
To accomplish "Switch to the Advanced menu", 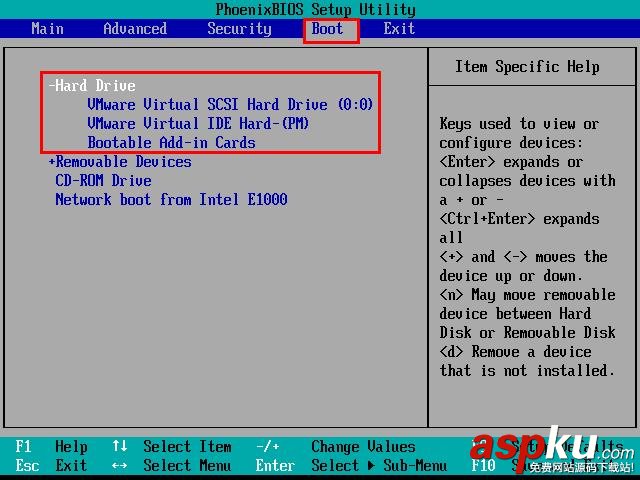I will 135,29.
